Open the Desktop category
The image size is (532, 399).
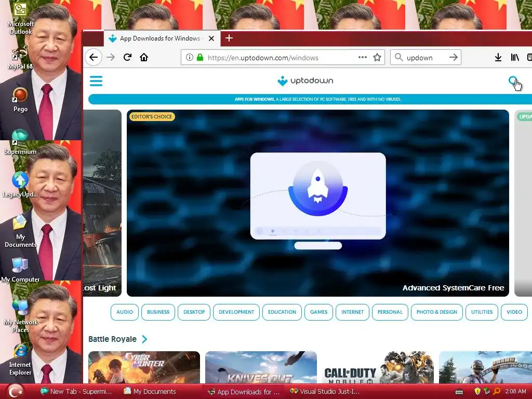click(x=194, y=312)
